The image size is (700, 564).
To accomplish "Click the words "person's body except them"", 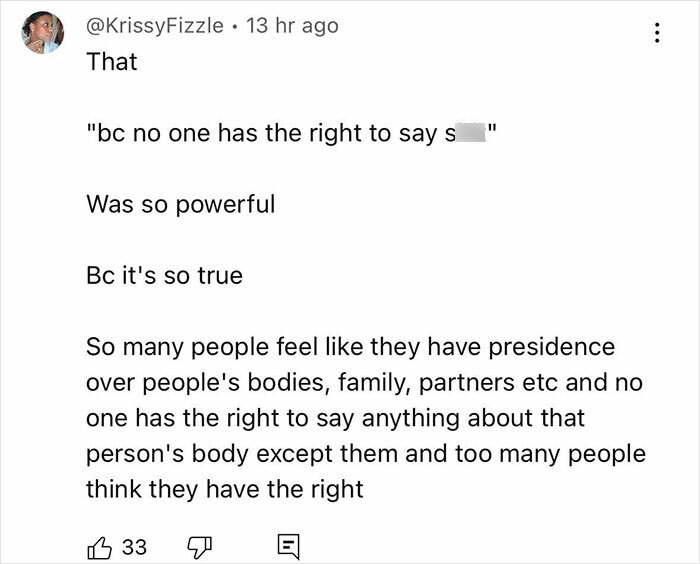I will [223, 455].
